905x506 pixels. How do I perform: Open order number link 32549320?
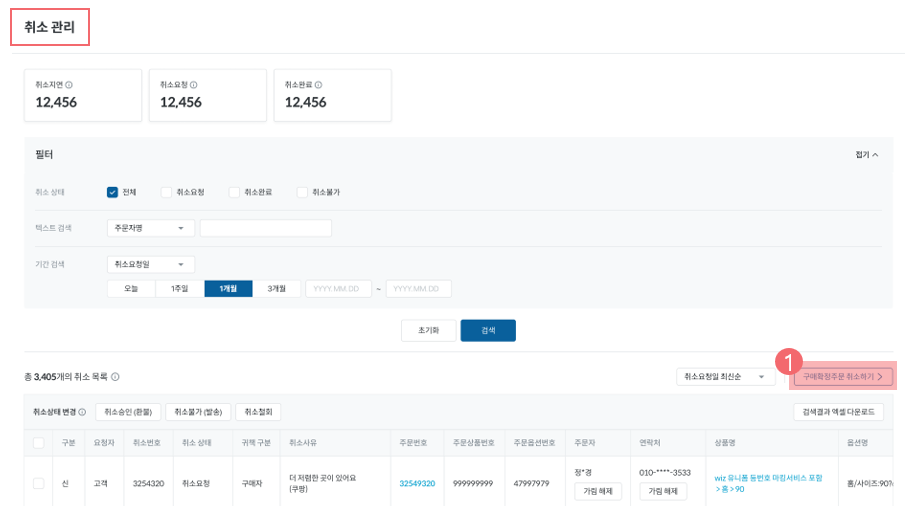pos(417,483)
